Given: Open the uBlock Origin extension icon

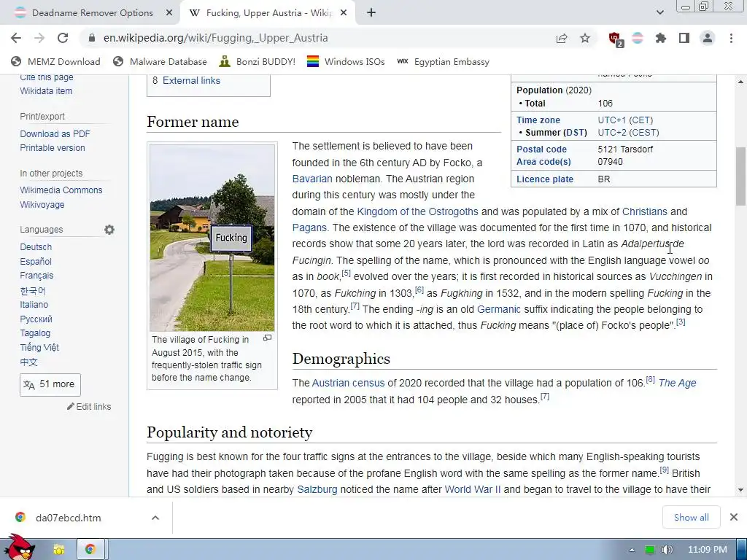Looking at the screenshot, I should (616, 39).
